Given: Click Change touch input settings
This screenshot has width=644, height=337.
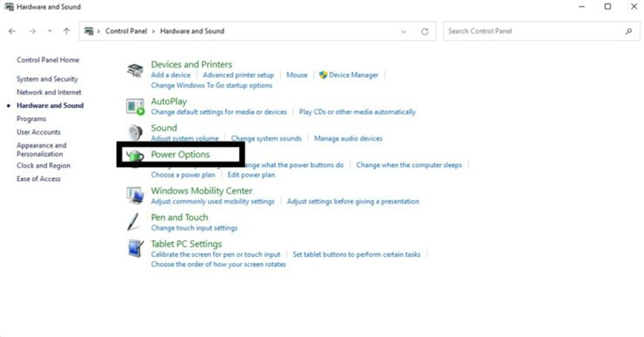Looking at the screenshot, I should point(194,228).
